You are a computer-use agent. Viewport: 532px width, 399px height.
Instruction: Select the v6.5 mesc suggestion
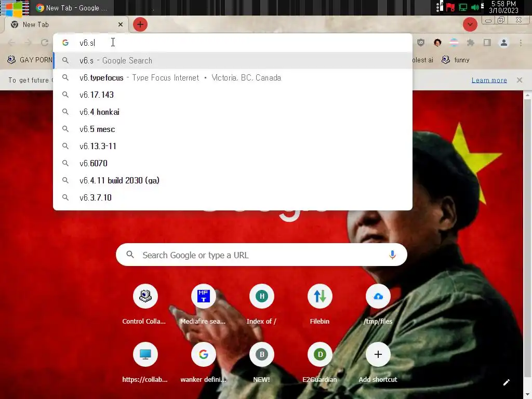[233, 129]
